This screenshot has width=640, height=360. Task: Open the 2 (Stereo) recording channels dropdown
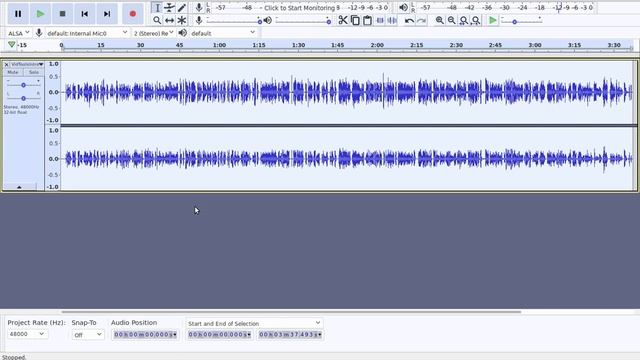(x=153, y=33)
